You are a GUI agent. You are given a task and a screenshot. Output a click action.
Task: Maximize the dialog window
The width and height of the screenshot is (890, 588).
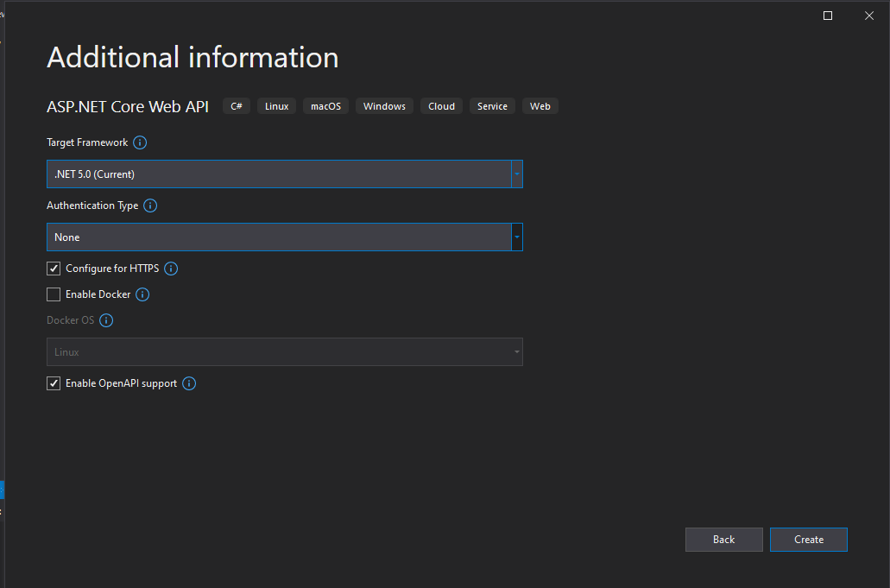(828, 16)
